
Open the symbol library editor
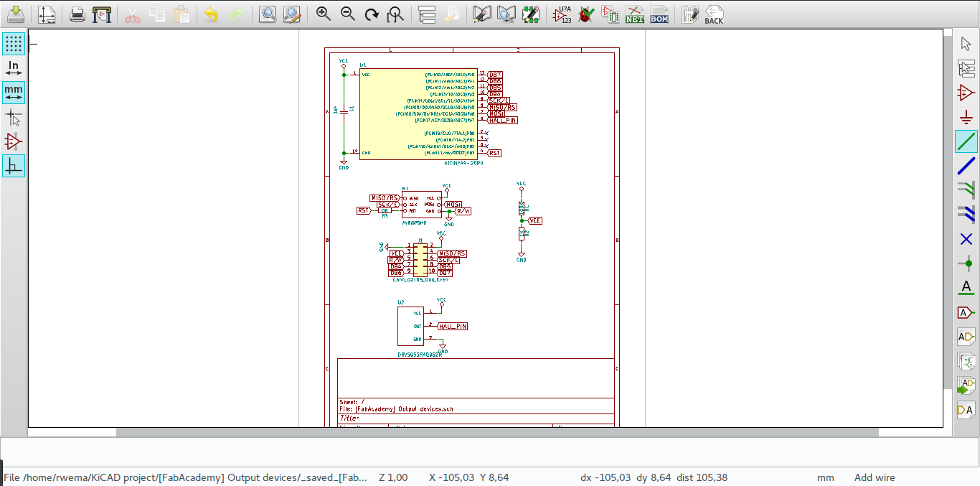click(x=481, y=14)
